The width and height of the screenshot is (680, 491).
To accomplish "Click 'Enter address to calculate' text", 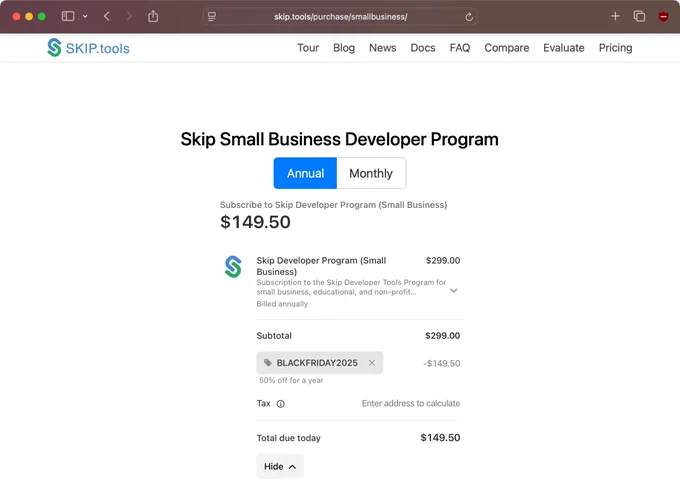I will coord(411,403).
